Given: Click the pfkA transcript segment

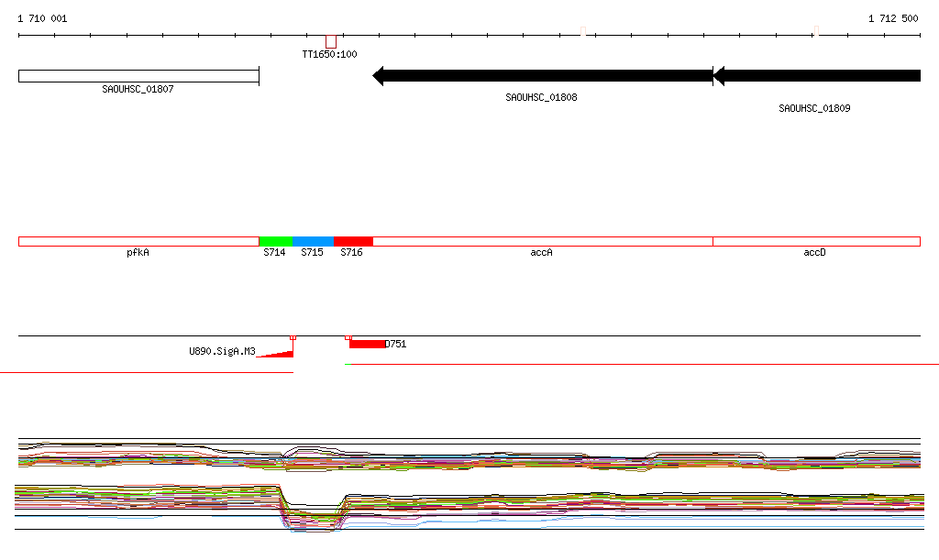Looking at the screenshot, I should coord(138,241).
